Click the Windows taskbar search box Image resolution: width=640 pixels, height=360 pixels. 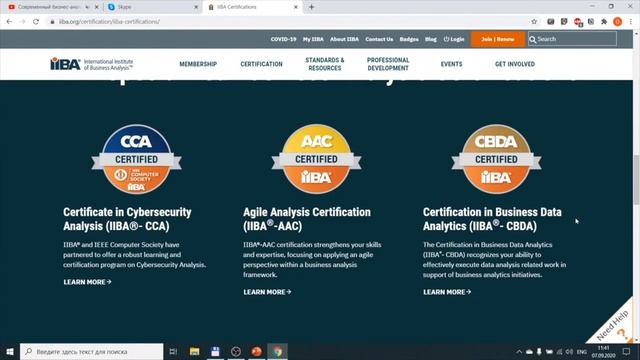[x=91, y=351]
